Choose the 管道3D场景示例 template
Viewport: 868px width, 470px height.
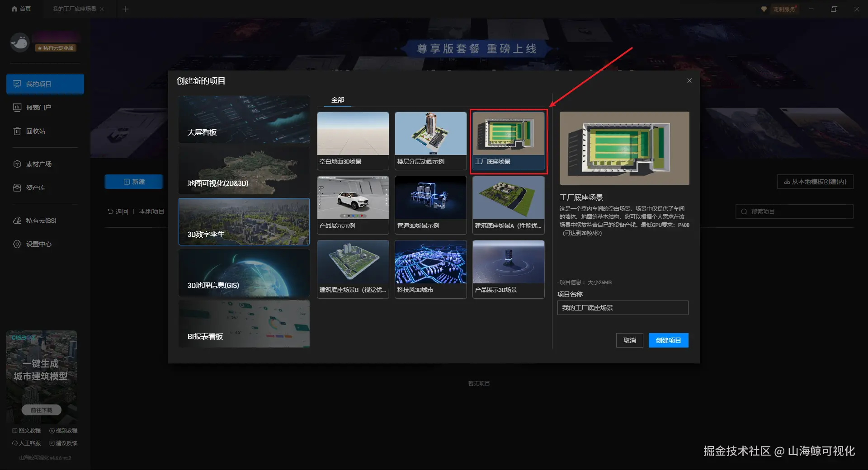[x=431, y=205]
